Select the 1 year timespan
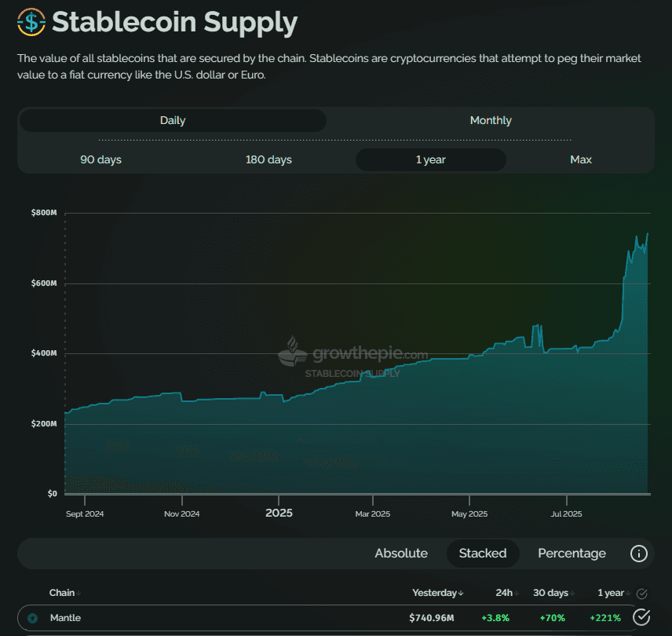This screenshot has width=672, height=636. pyautogui.click(x=431, y=160)
